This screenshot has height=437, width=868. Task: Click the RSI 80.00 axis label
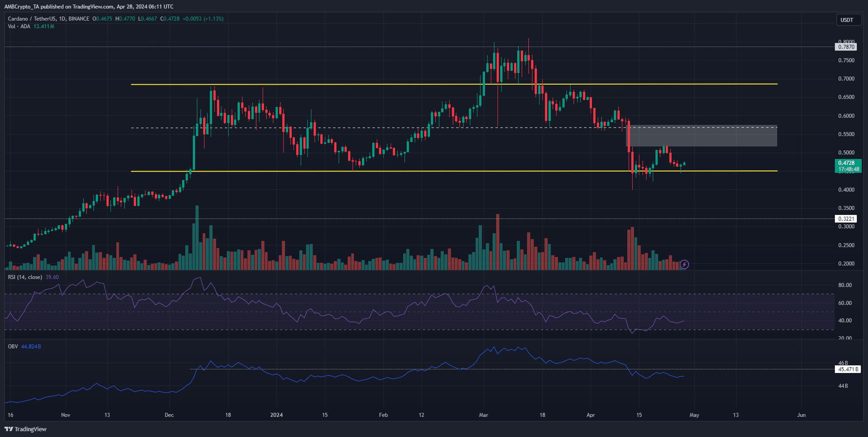(x=845, y=285)
